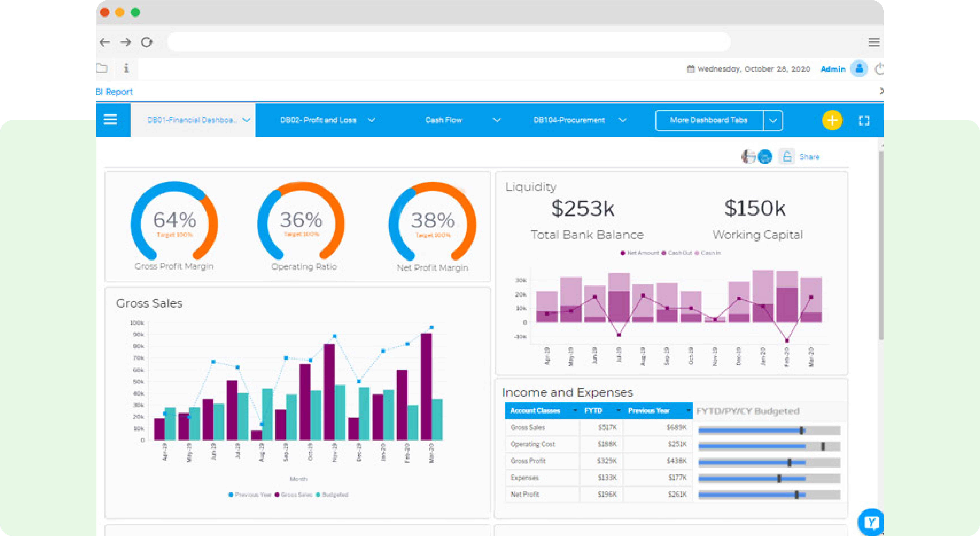Open FYTD column filter dropdown

[619, 410]
